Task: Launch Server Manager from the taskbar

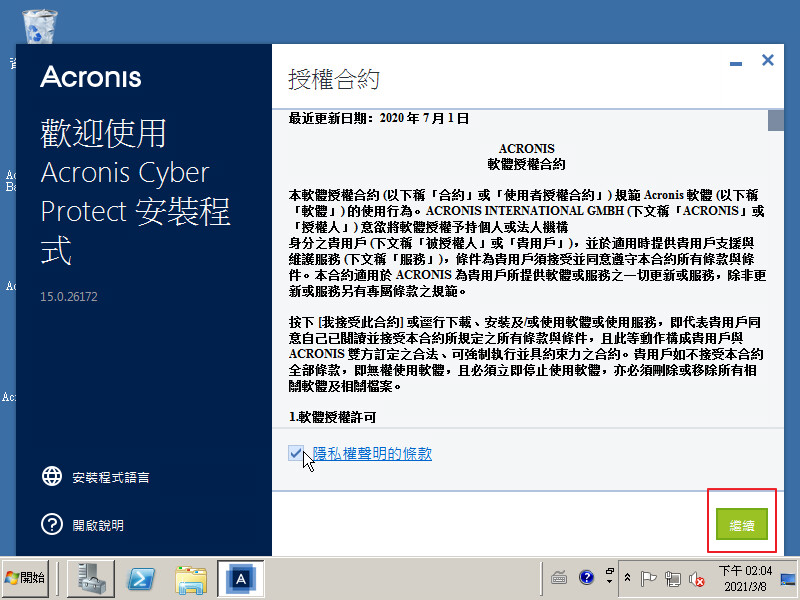Action: (91, 578)
